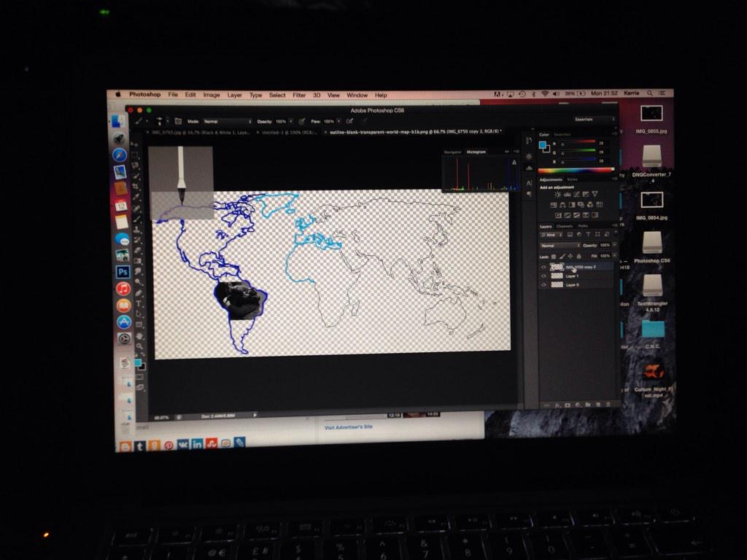Add a Brightness/Contrast adjustment
This screenshot has width=747, height=560.
click(557, 194)
